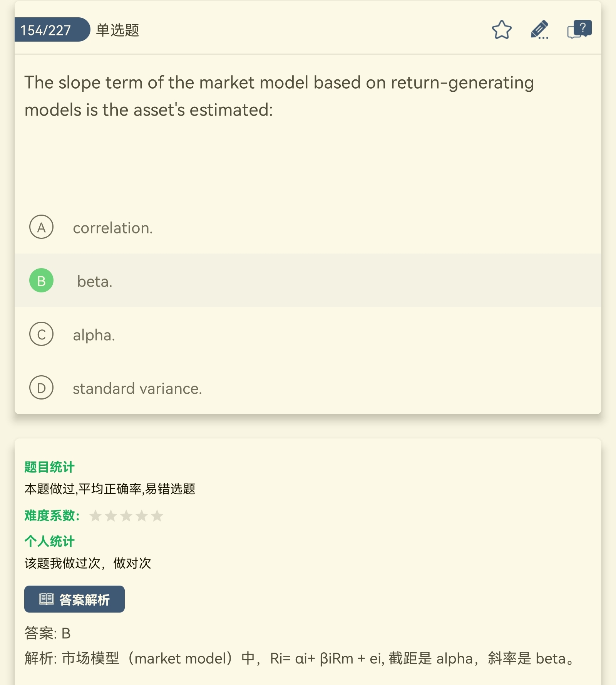Pick option D radio circle
Image resolution: width=616 pixels, height=685 pixels.
tap(41, 388)
